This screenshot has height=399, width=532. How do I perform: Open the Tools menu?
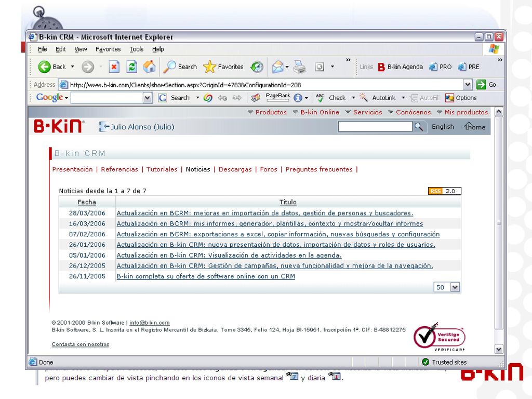[137, 49]
